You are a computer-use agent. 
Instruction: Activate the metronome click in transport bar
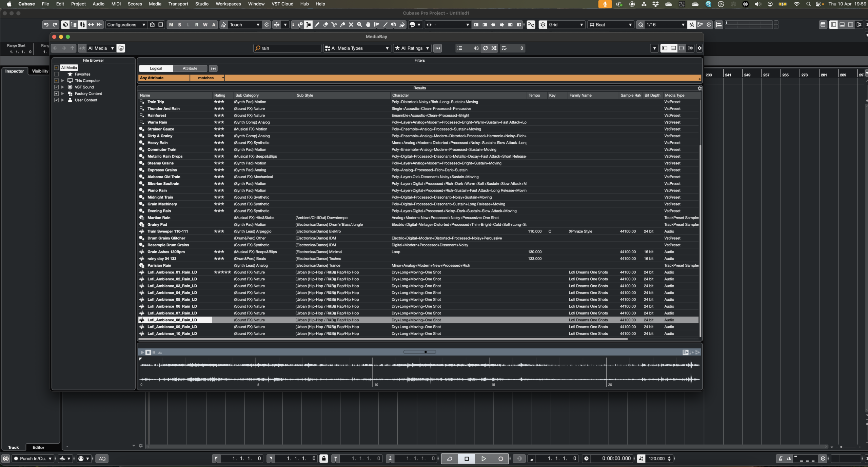click(x=781, y=459)
